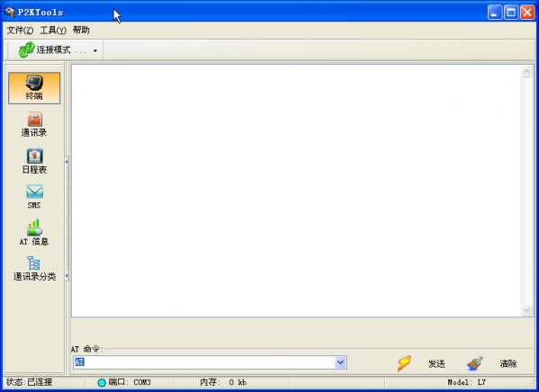The image size is (539, 392).
Task: Click the 状态: 已连接 status text
Action: point(29,382)
